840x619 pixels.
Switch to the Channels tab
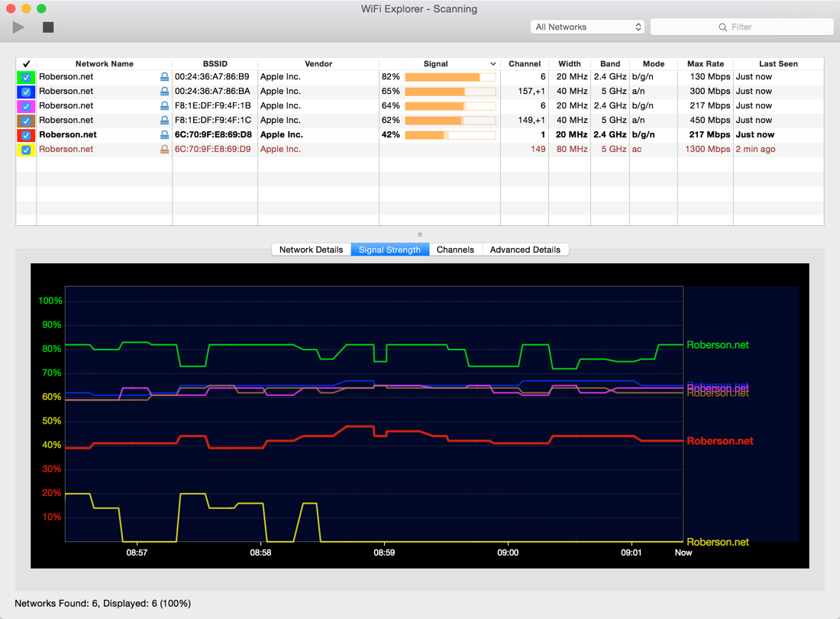455,250
